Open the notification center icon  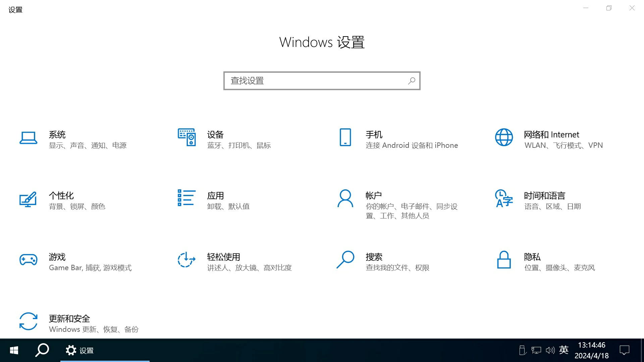[624, 350]
